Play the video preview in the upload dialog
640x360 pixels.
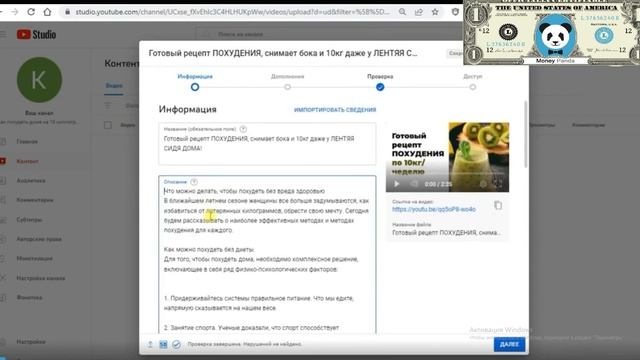tap(396, 184)
